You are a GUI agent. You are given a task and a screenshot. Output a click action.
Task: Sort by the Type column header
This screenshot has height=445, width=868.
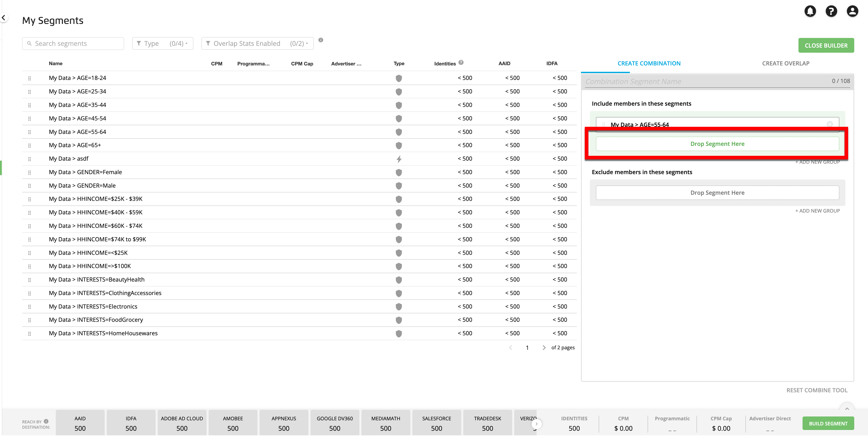coord(399,63)
